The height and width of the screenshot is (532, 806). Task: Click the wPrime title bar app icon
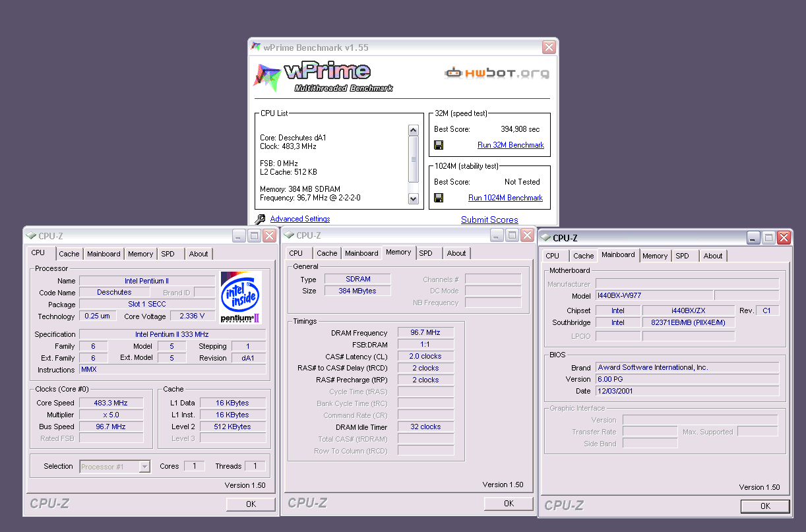click(256, 47)
